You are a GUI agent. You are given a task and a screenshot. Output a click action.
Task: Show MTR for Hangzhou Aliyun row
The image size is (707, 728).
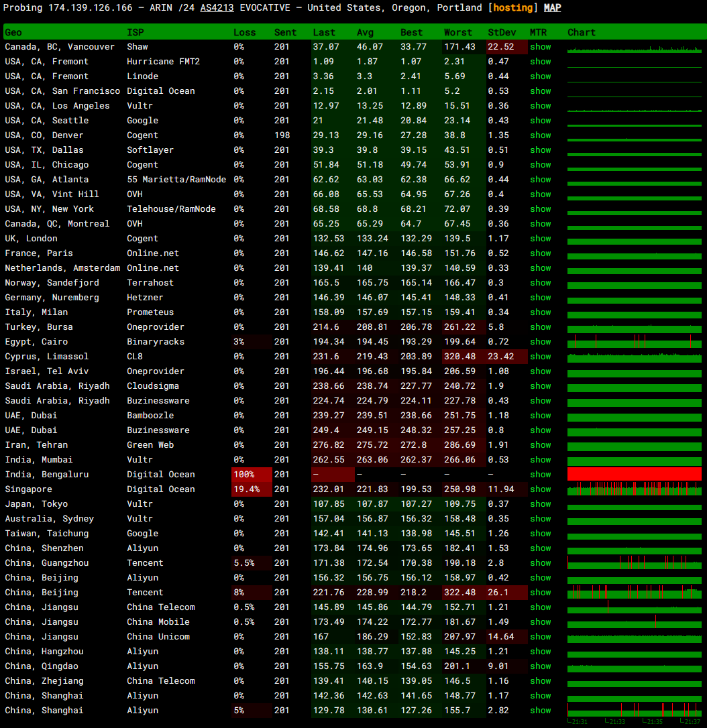(x=541, y=652)
